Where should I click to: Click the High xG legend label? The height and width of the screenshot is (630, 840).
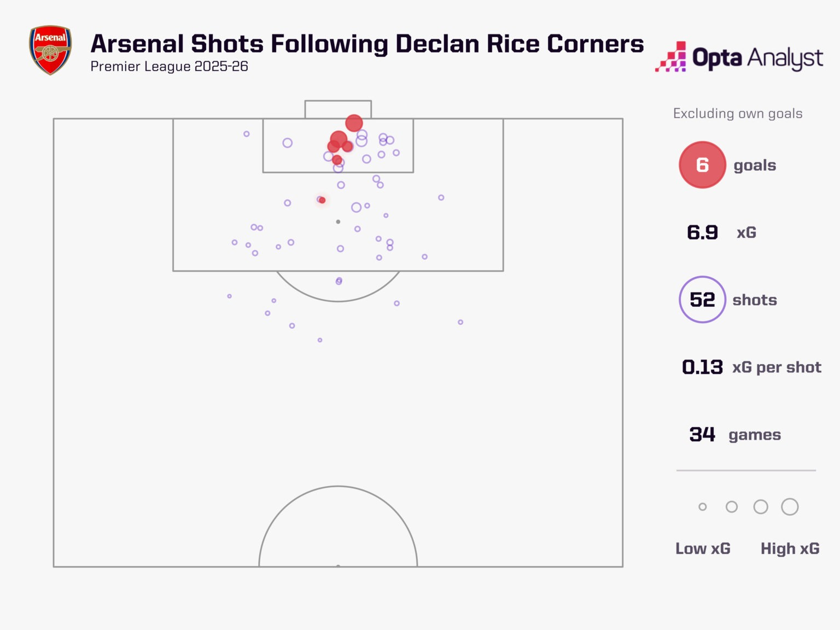click(790, 549)
